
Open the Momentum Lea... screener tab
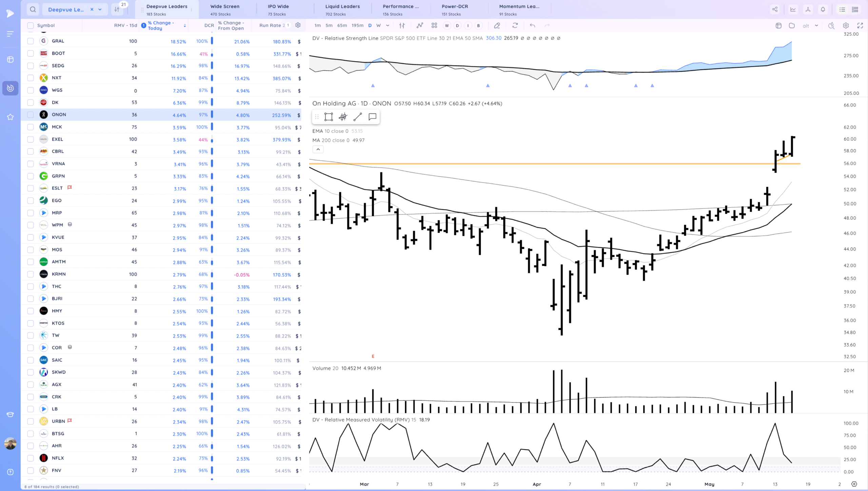[519, 9]
